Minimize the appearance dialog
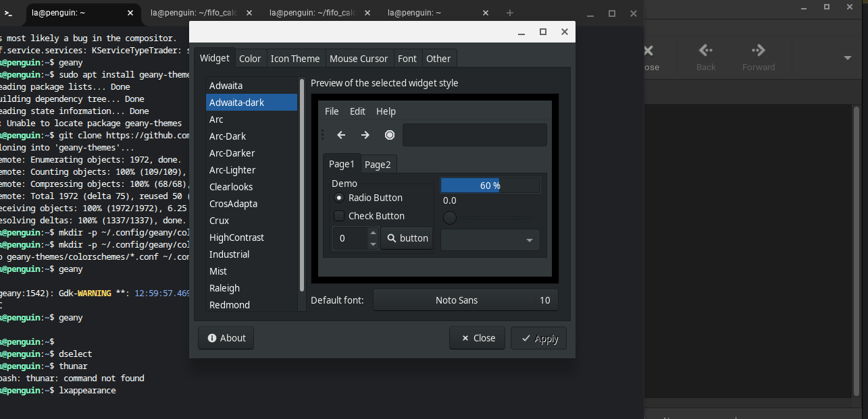Viewport: 868px width, 419px height. click(x=521, y=32)
